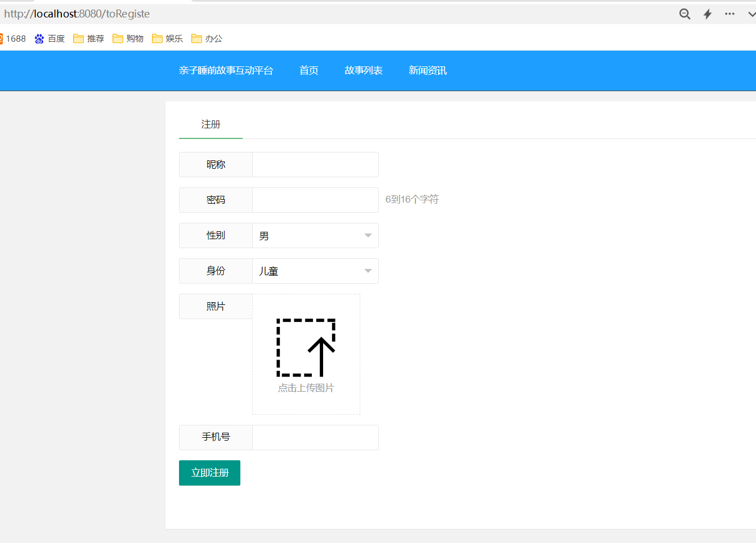This screenshot has width=756, height=543.
Task: Click the 亲子睡前故事互动平台 site title link
Action: tap(226, 70)
